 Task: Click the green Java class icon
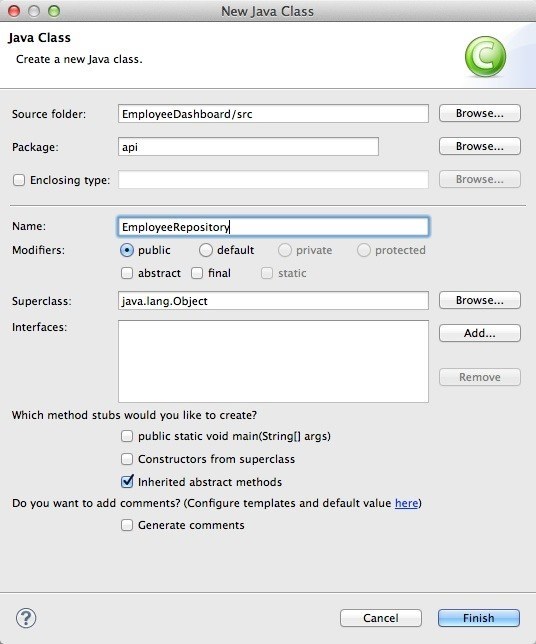point(485,57)
